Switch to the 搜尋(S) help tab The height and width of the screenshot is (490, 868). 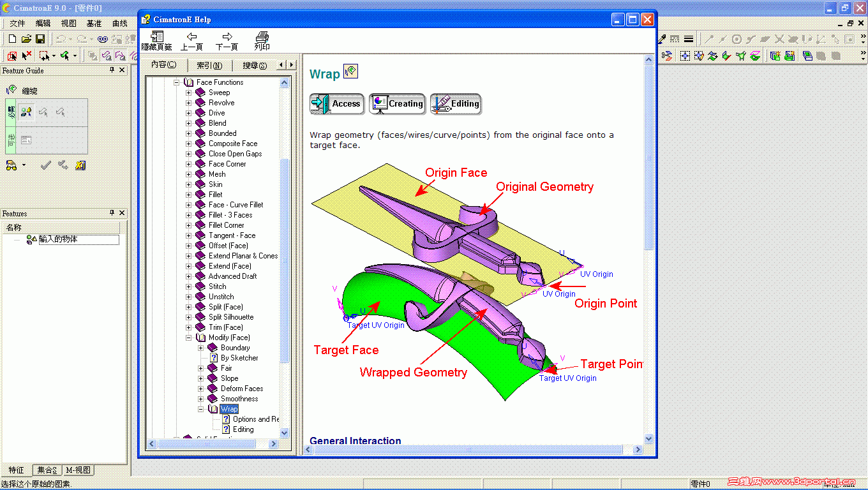[x=254, y=65]
